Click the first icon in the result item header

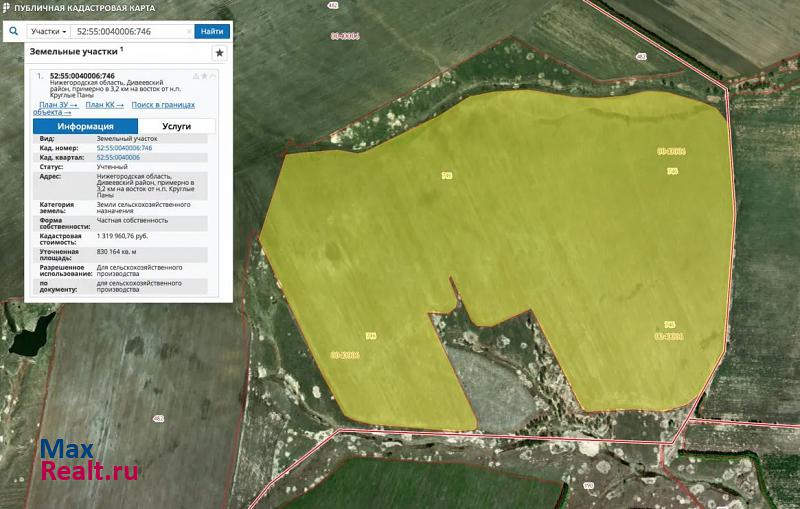(194, 76)
